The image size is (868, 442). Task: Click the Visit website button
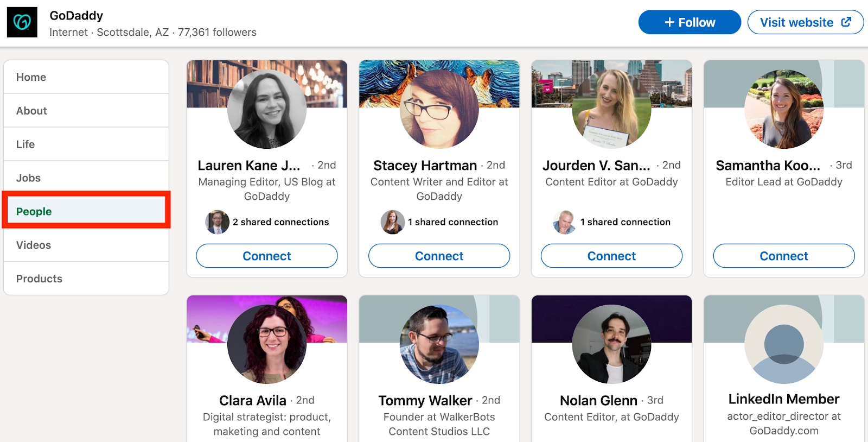click(797, 22)
